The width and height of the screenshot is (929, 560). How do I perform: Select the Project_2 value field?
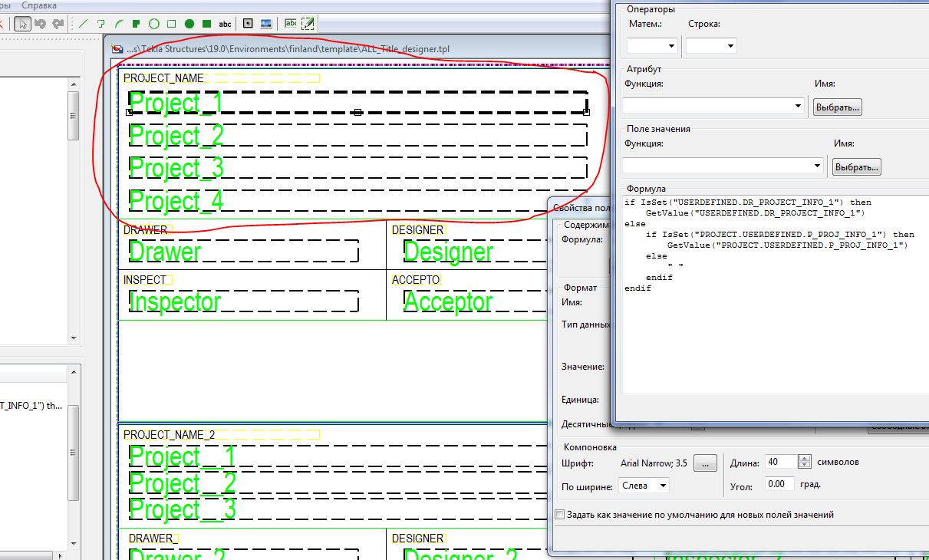[357, 136]
